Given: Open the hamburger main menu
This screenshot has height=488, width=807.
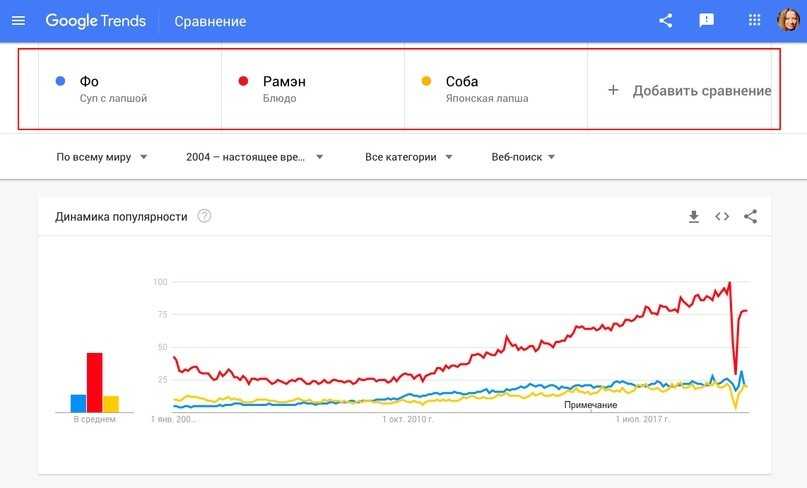Looking at the screenshot, I should click(18, 21).
